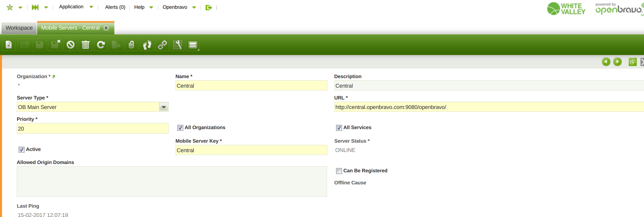Expand the quick launch dropdown arrow
Viewport: 644px width, 217px height.
click(x=46, y=8)
